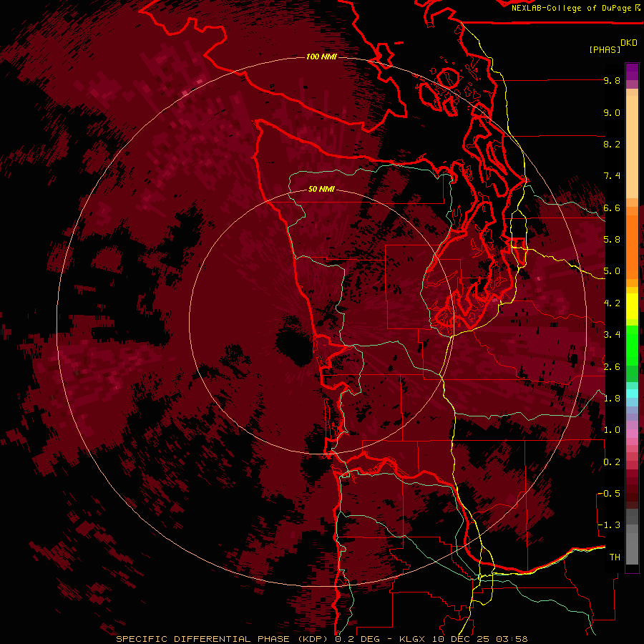Click the 100 NMI range ring label

pos(321,57)
